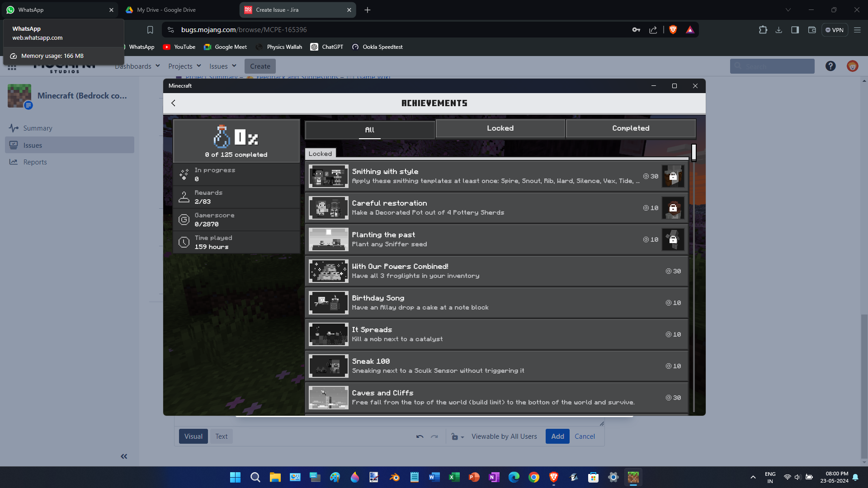Open the comment visibility lock dropdown
868x488 pixels.
coord(457,436)
